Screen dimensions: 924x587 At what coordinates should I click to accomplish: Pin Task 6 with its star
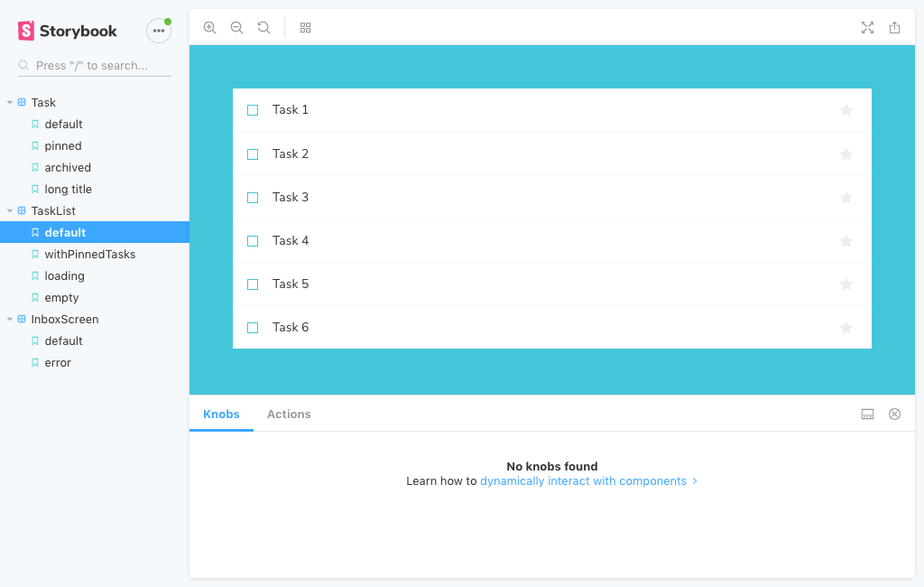[x=846, y=328]
